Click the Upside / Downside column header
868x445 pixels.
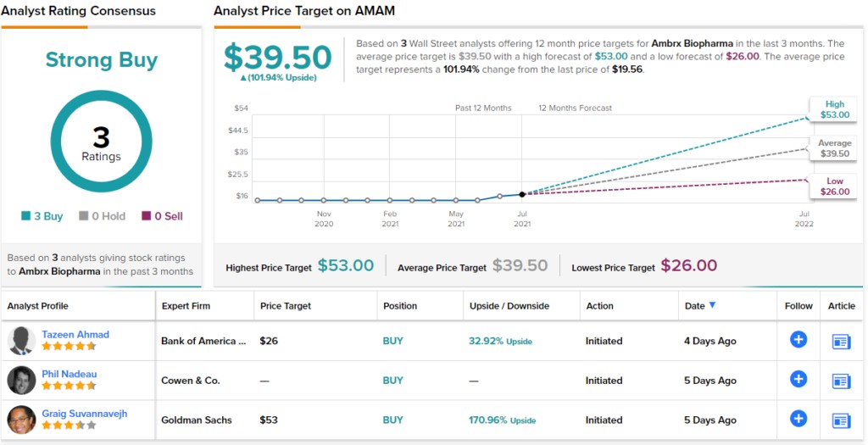coord(509,306)
